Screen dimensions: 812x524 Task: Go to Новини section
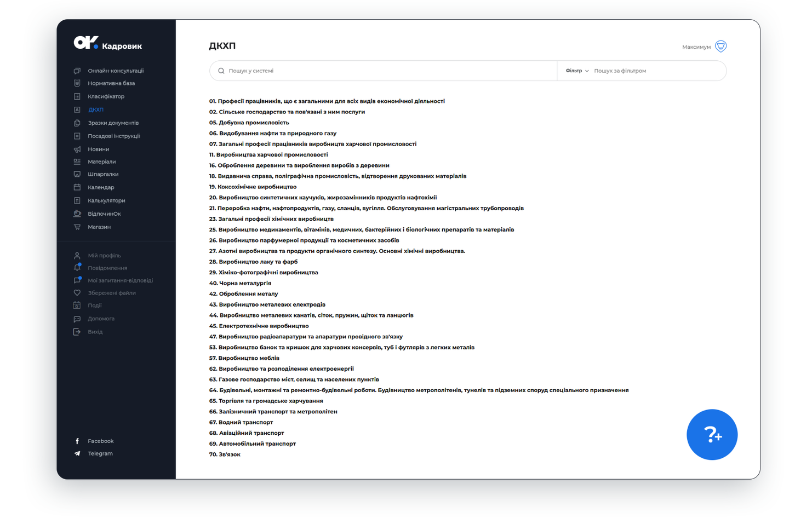tap(99, 149)
